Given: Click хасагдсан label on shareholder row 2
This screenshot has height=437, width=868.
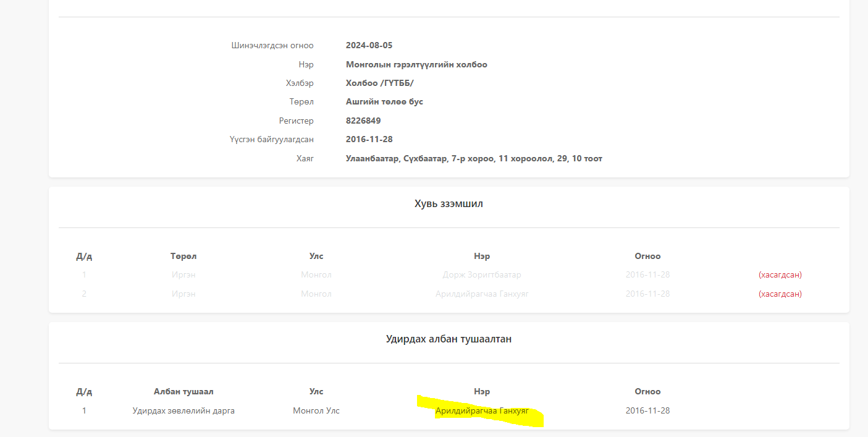Looking at the screenshot, I should click(x=780, y=294).
